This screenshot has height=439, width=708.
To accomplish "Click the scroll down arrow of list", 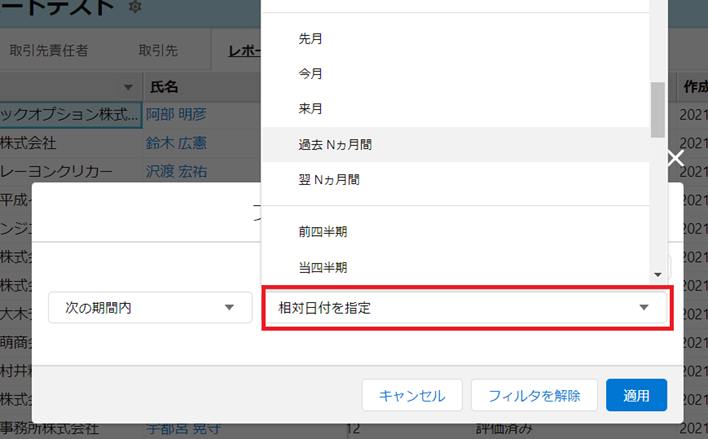I will tap(658, 275).
